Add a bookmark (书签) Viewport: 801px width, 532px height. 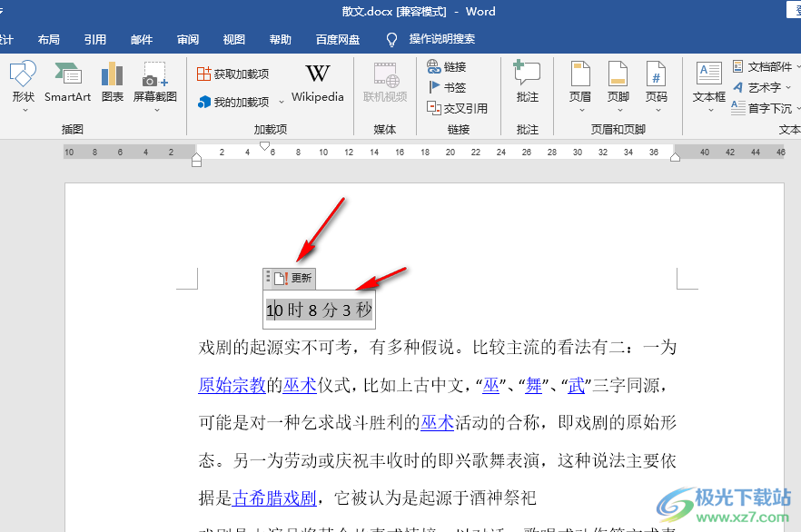447,87
